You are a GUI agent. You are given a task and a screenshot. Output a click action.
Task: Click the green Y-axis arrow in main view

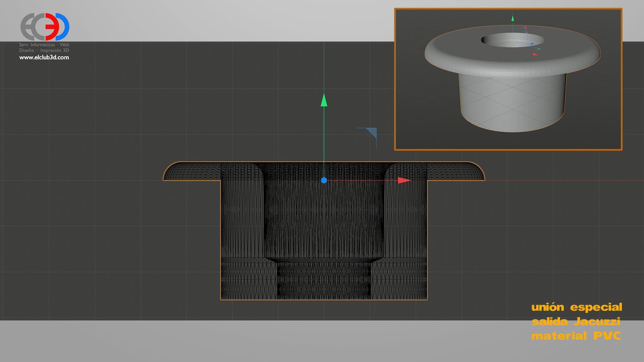324,100
